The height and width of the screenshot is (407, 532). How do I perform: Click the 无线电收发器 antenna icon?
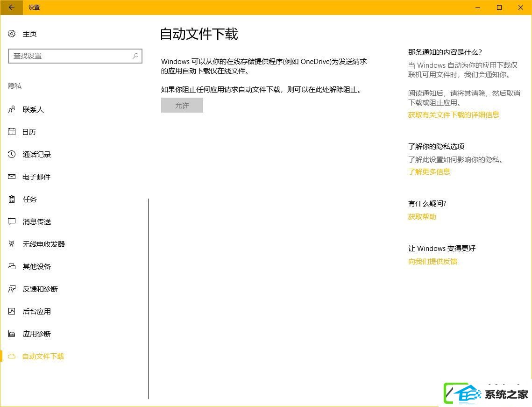(12, 244)
